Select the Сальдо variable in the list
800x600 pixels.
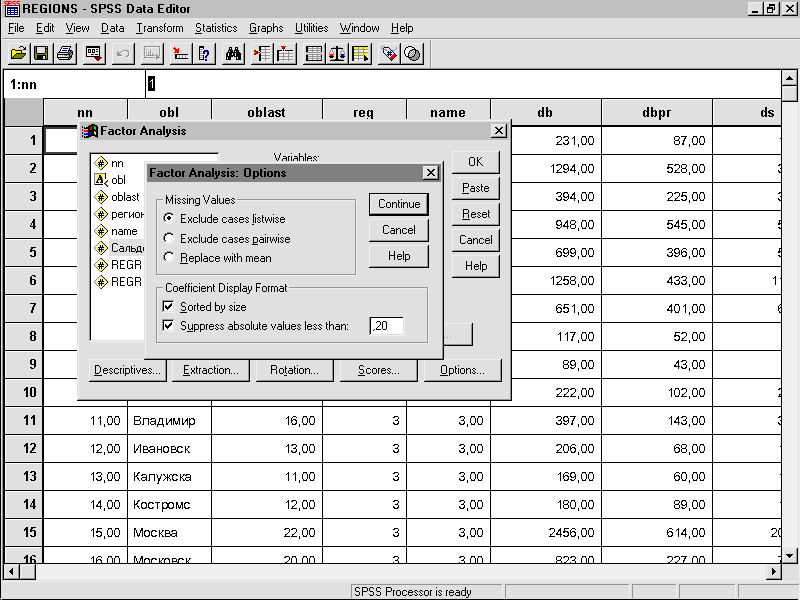pyautogui.click(x=119, y=248)
